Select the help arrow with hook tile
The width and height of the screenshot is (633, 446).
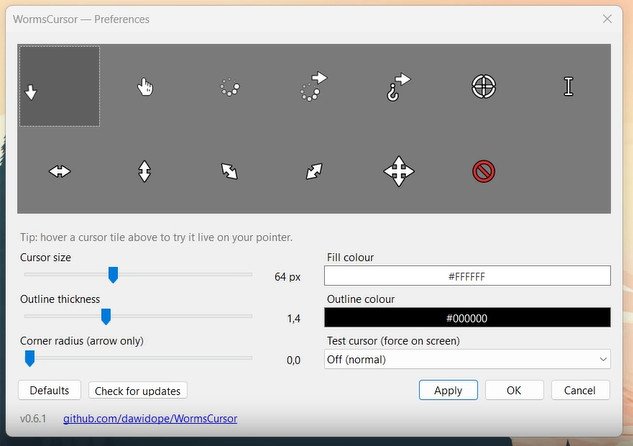[x=399, y=86]
